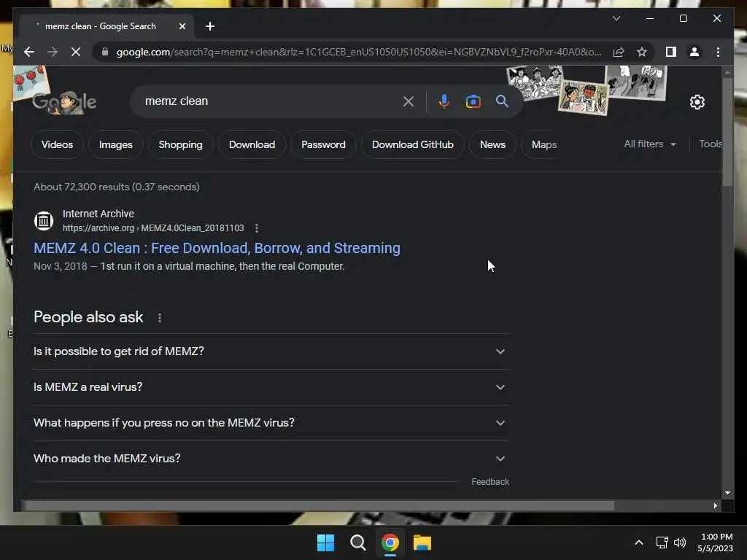Go back to the previous page
This screenshot has width=747, height=560.
pos(29,52)
